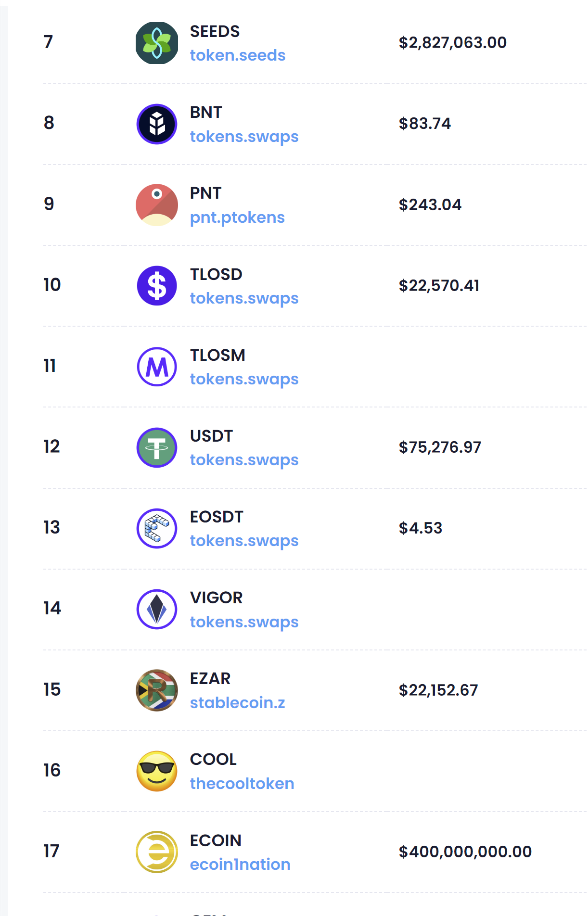
Task: Click the ECOIN value $400,000,000.00
Action: pos(465,852)
